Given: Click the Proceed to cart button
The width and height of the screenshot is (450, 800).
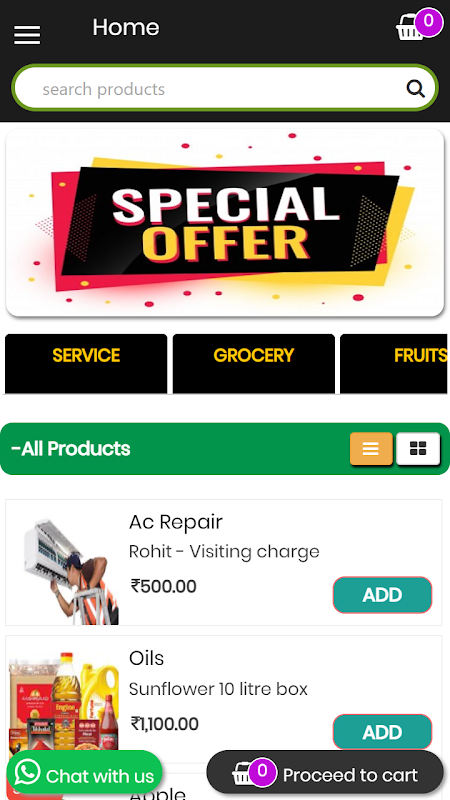Looking at the screenshot, I should 325,775.
